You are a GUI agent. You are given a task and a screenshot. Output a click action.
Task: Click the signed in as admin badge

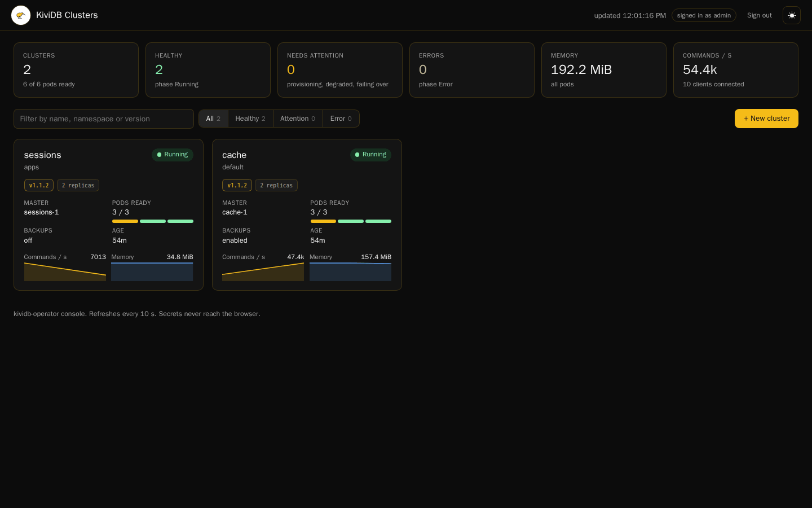point(704,15)
